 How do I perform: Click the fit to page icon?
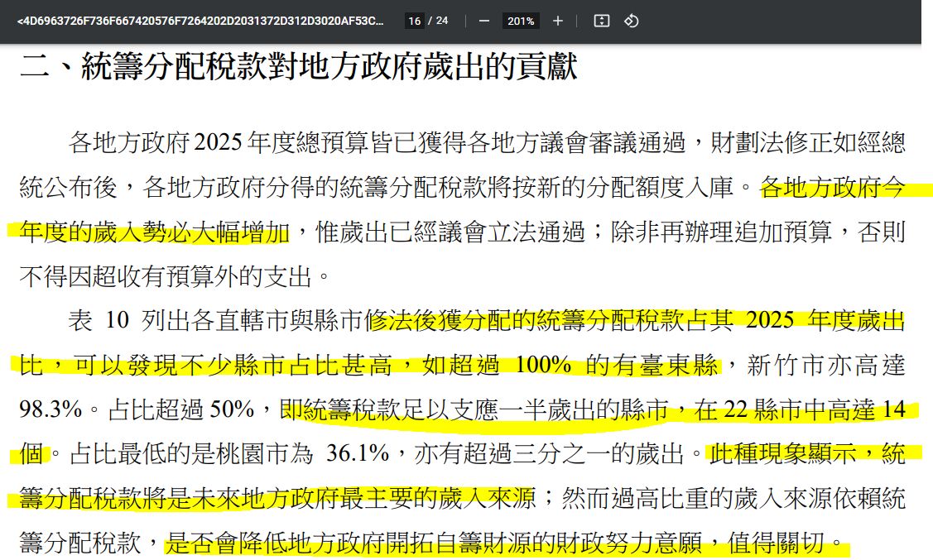(x=602, y=21)
